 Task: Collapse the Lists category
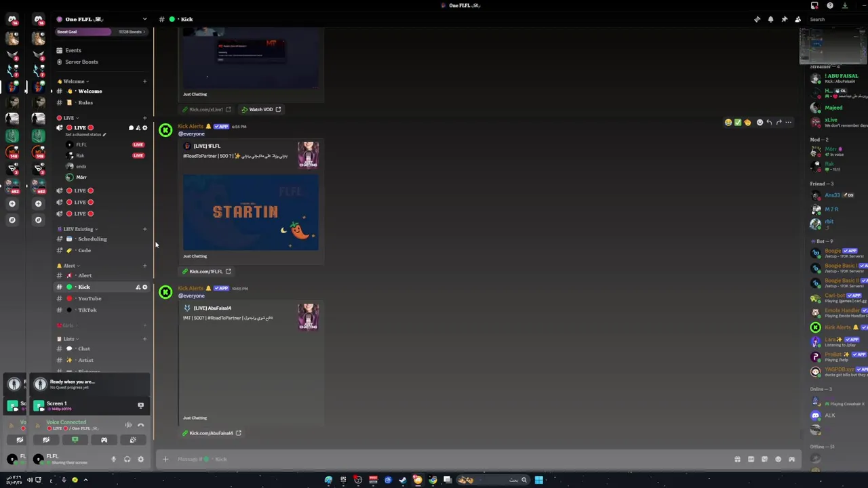point(68,339)
